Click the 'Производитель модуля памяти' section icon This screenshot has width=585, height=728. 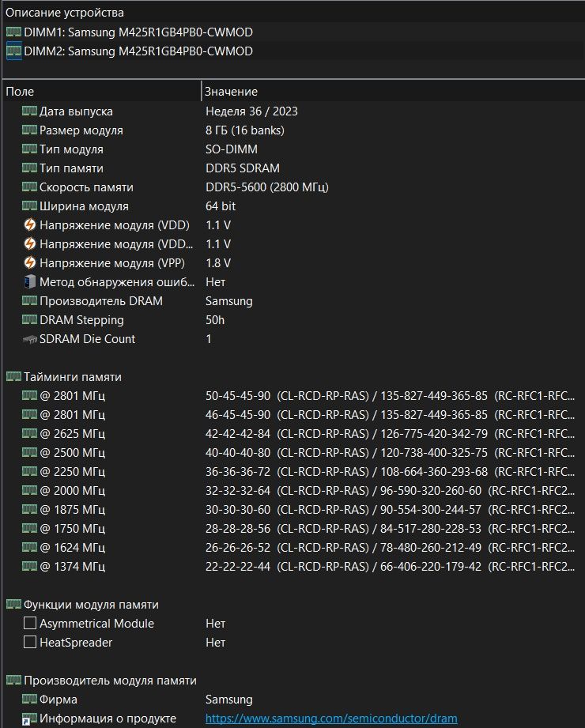coord(13,681)
